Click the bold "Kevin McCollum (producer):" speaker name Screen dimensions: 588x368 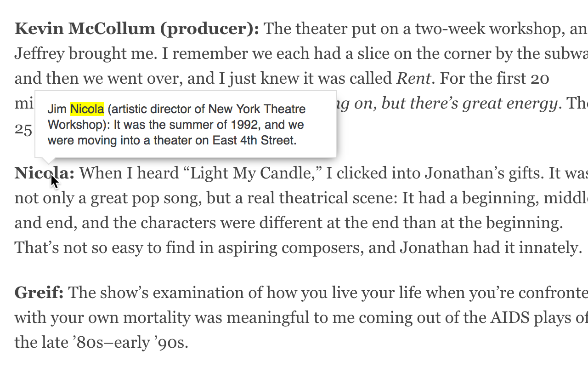click(x=136, y=29)
